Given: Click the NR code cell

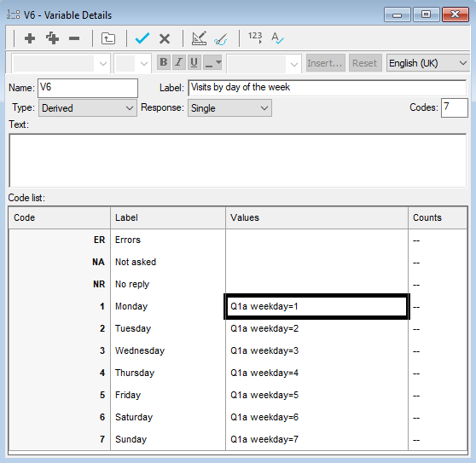Looking at the screenshot, I should coord(60,284).
